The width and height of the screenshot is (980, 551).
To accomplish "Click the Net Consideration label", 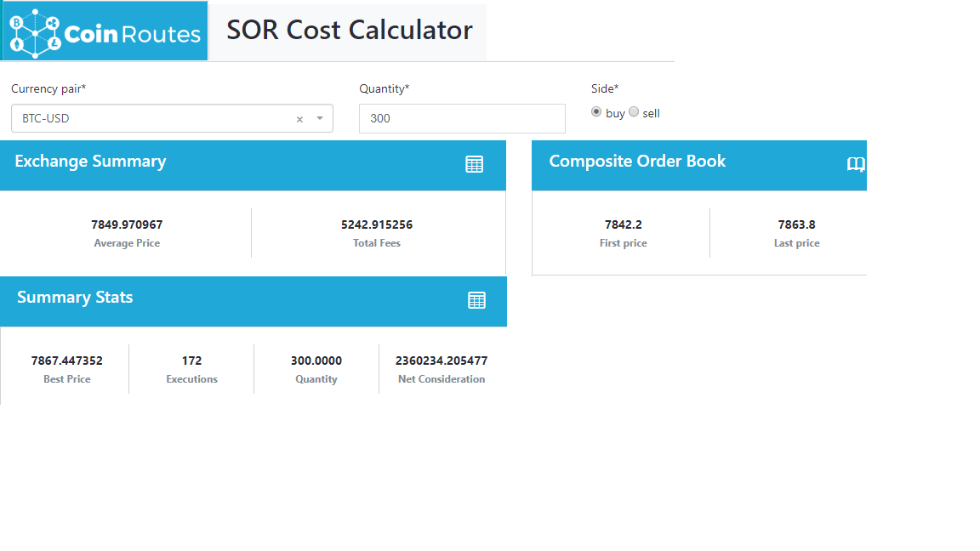I will tap(442, 379).
